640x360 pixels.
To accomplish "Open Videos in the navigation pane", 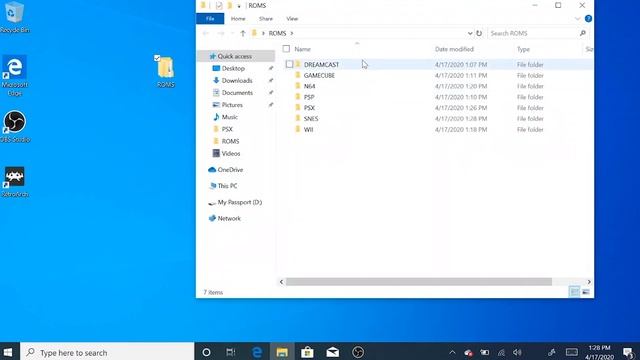I will (231, 153).
